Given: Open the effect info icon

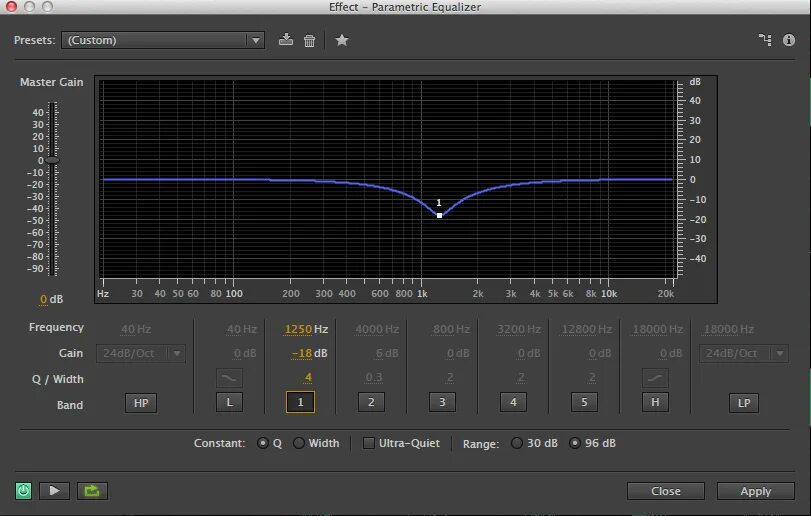Looking at the screenshot, I should [788, 40].
